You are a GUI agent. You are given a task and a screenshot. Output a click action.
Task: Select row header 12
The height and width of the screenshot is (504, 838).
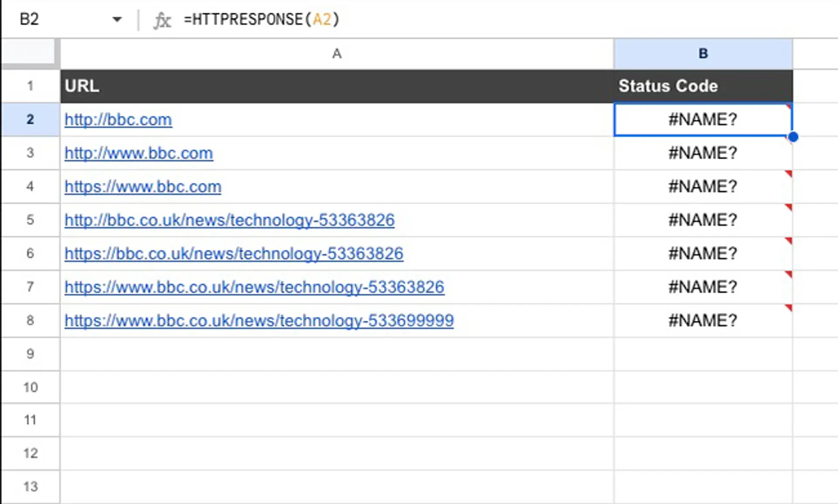[x=30, y=454]
